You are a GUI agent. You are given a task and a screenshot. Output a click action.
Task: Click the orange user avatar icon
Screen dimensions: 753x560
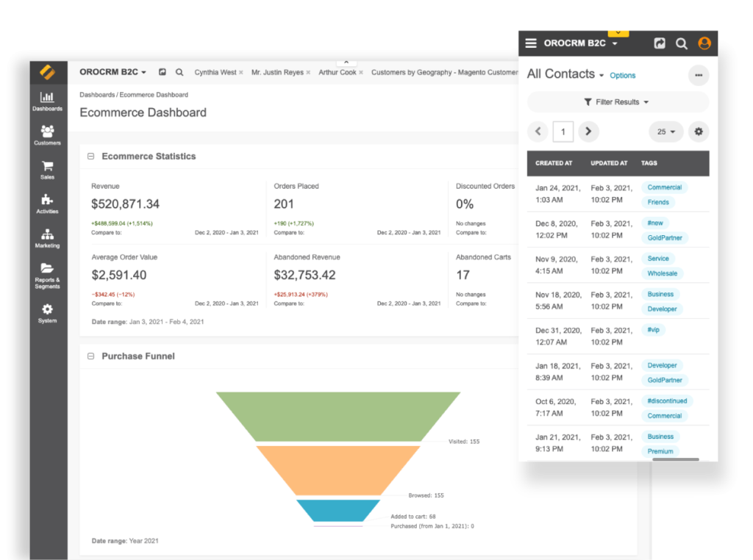704,44
